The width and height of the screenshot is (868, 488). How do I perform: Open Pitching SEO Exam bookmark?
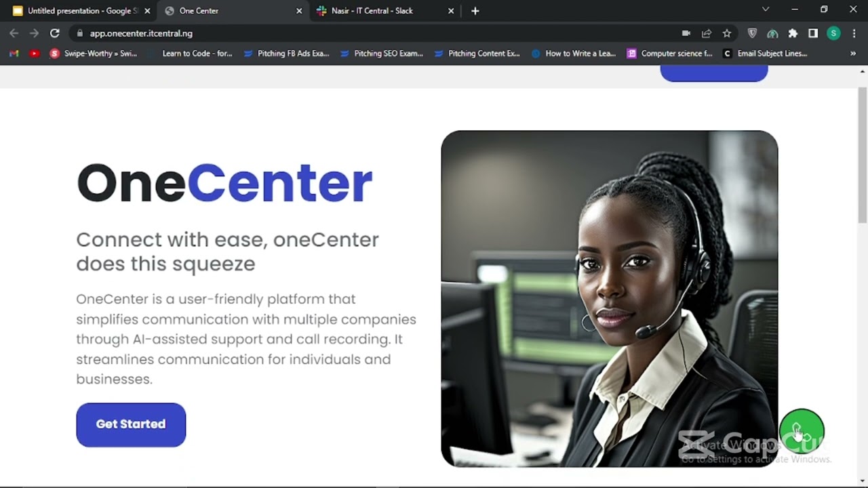coord(382,54)
